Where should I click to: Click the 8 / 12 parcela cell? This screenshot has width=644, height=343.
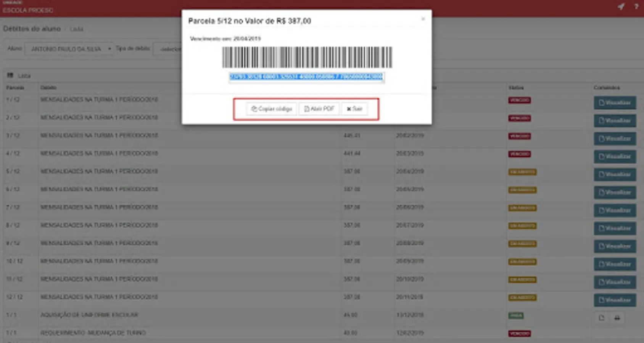(13, 225)
